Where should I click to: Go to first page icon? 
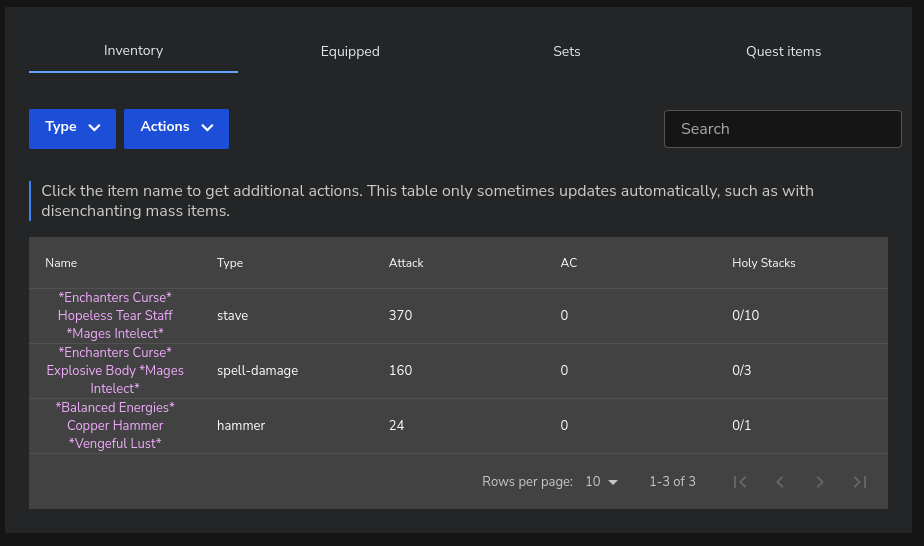(740, 482)
